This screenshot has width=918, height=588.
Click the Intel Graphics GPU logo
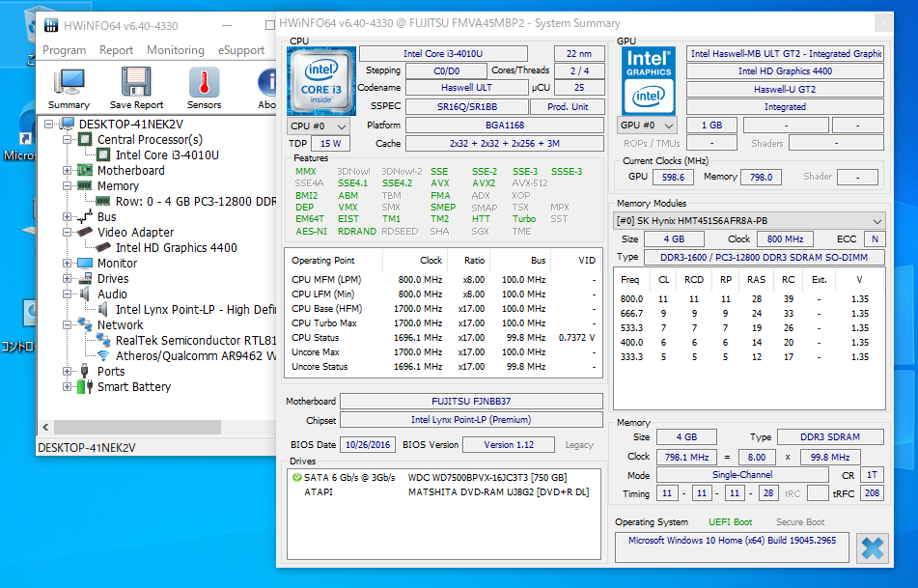649,81
